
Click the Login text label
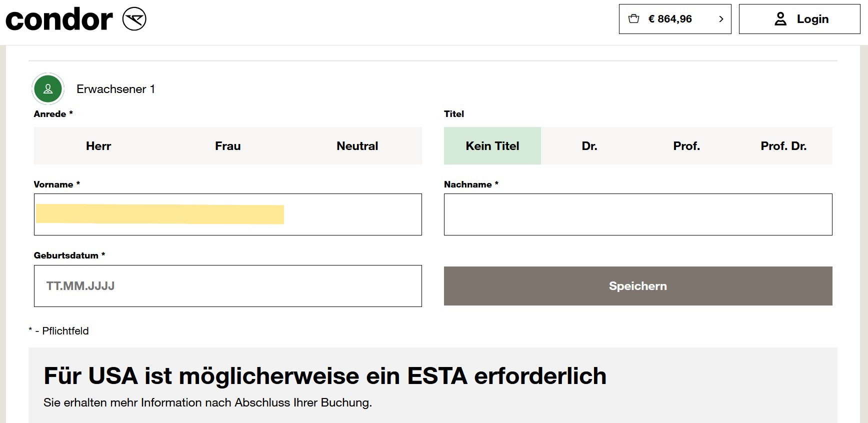point(812,19)
